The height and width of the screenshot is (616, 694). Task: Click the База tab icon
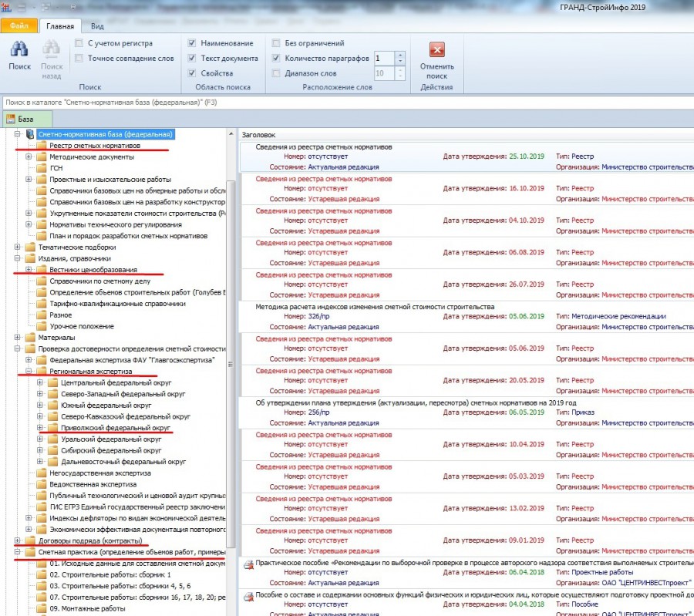pyautogui.click(x=11, y=119)
